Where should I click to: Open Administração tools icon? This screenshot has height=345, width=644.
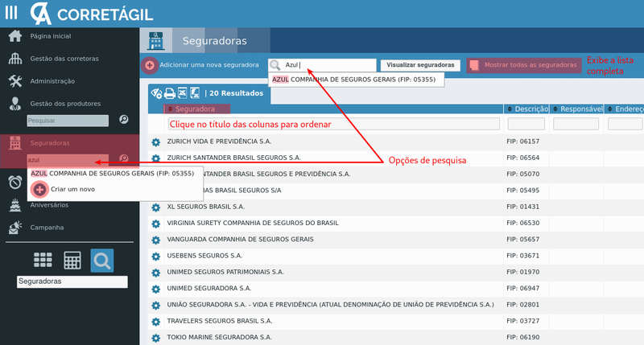coord(15,80)
